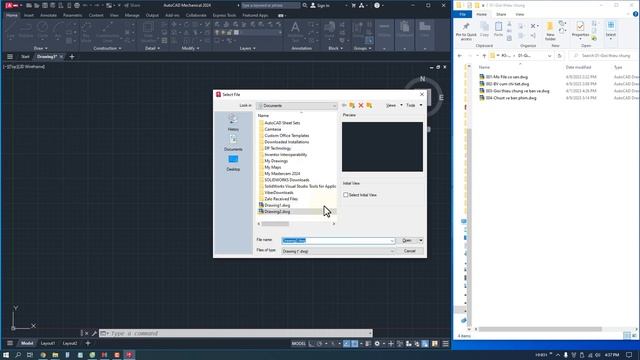Open the arrow next to the Open button
Screen dimensions: 640x360
421,240
